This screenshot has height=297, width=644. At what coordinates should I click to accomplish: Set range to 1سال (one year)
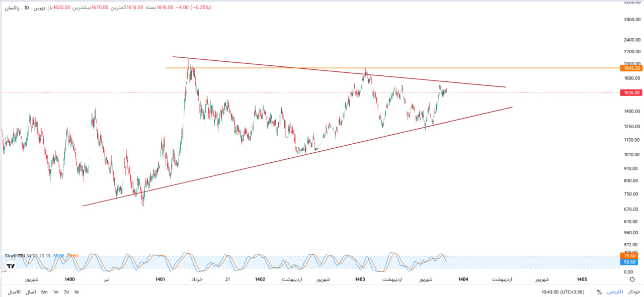tap(31, 292)
